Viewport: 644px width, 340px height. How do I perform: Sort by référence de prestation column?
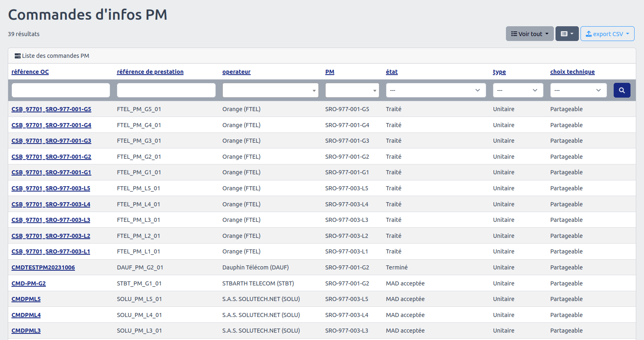click(x=150, y=72)
